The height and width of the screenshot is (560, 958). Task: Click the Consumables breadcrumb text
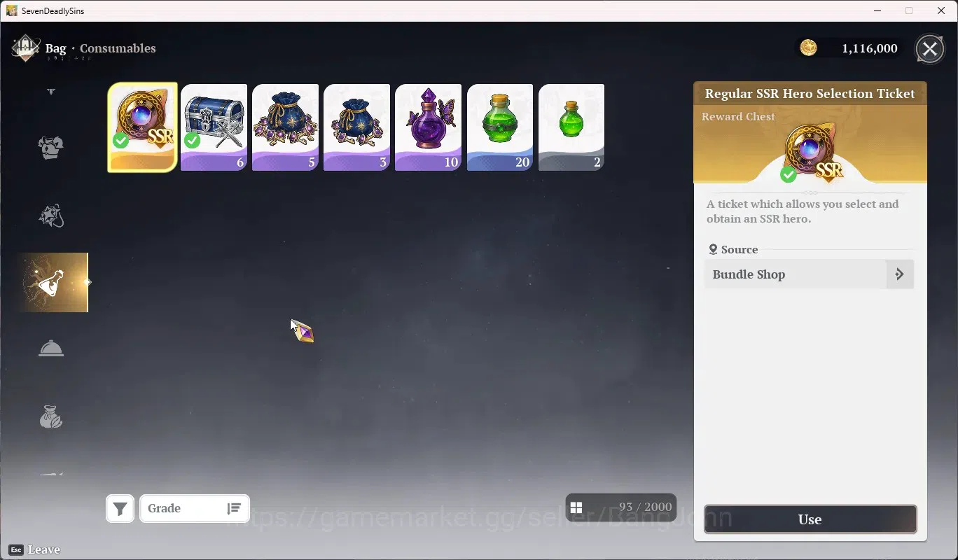[118, 48]
